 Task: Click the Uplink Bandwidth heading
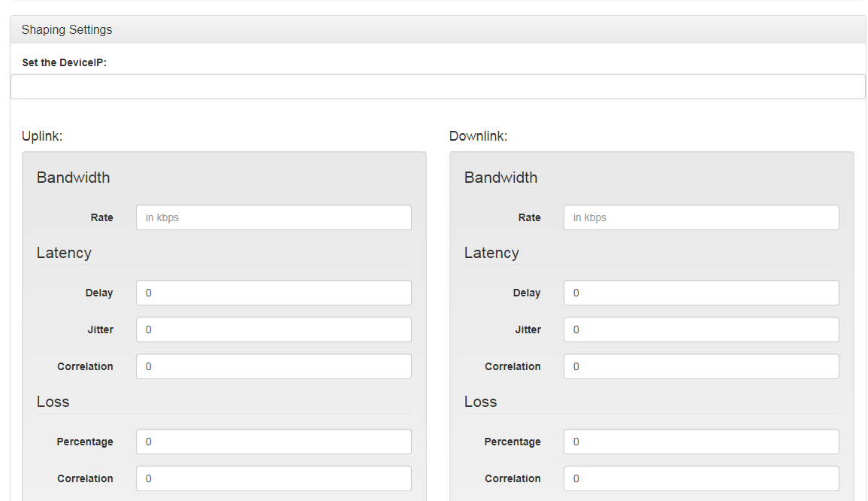point(73,178)
